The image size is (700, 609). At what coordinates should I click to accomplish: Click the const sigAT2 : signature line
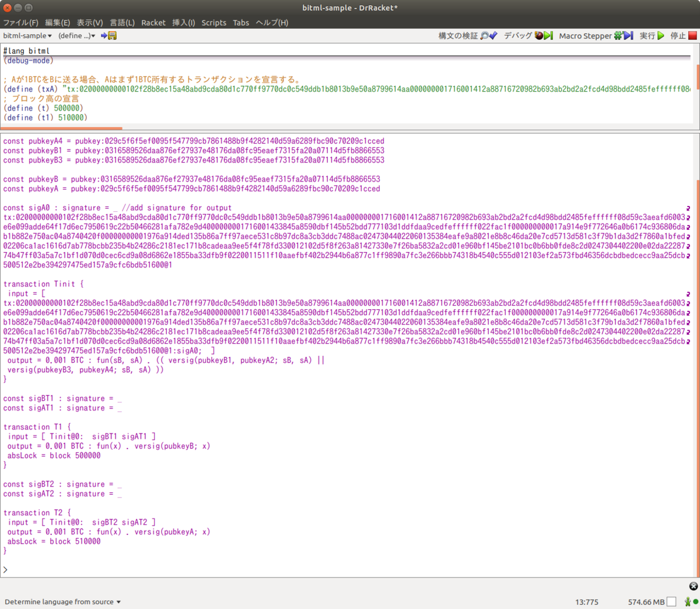pos(62,494)
